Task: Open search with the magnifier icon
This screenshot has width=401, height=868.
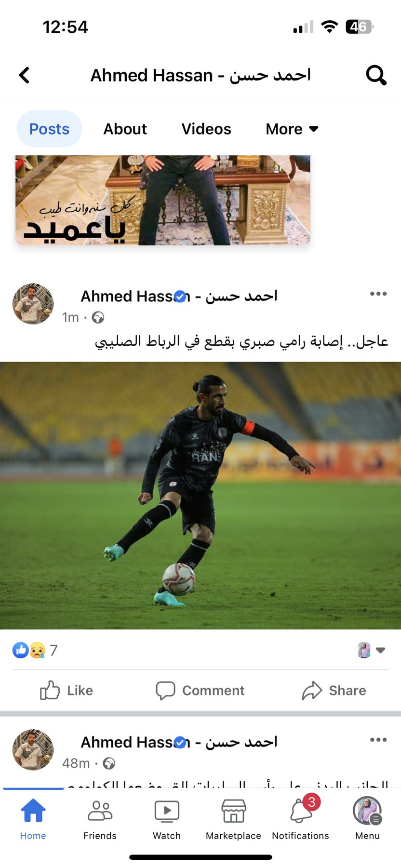Action: point(376,75)
